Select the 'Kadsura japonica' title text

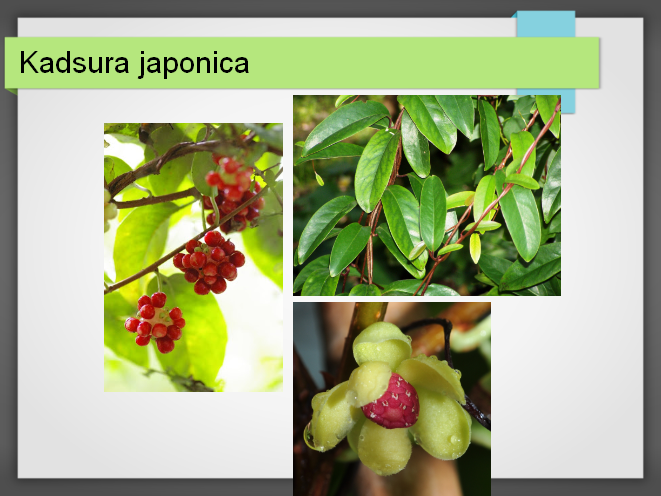pos(134,64)
